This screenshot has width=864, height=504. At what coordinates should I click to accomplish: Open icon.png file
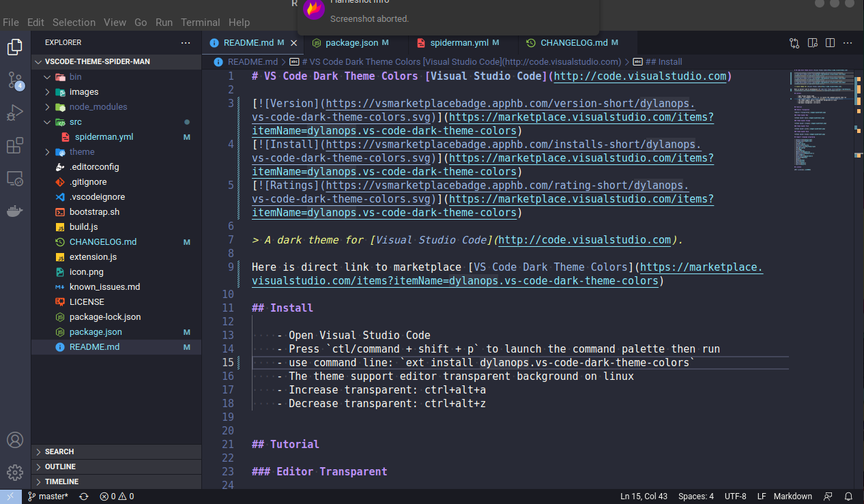click(116, 272)
